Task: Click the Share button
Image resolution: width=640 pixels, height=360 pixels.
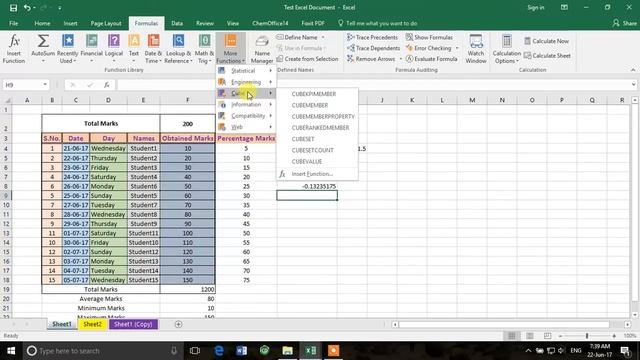Action: [624, 23]
